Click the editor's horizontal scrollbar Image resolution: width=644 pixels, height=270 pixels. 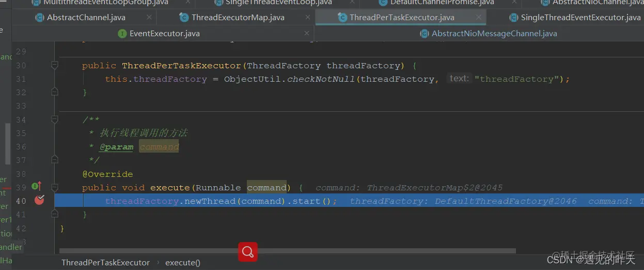pyautogui.click(x=288, y=251)
